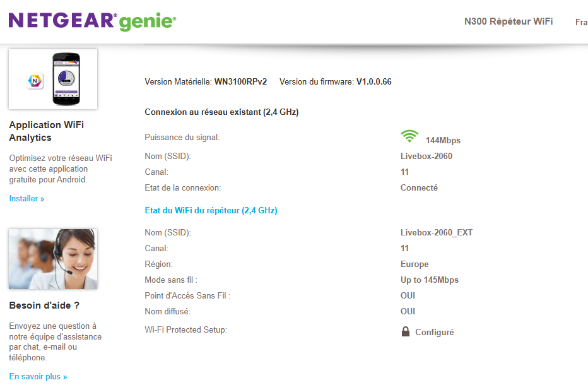
Task: Click the Wi-Fi Protected Setup label
Action: point(185,330)
